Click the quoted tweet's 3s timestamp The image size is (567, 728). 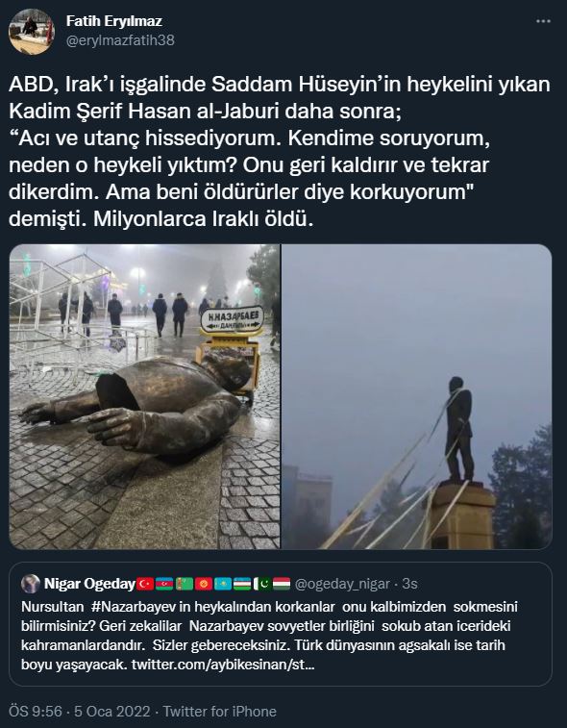409,584
